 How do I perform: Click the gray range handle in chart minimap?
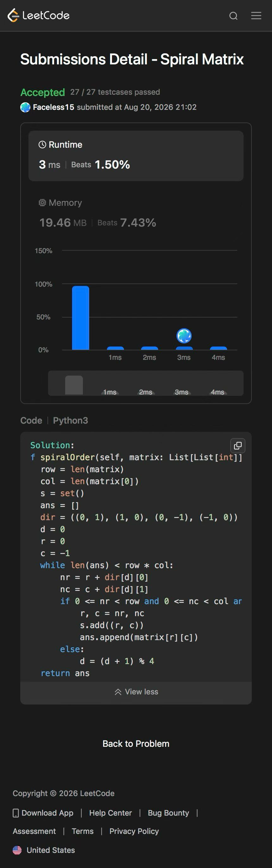pos(74,385)
